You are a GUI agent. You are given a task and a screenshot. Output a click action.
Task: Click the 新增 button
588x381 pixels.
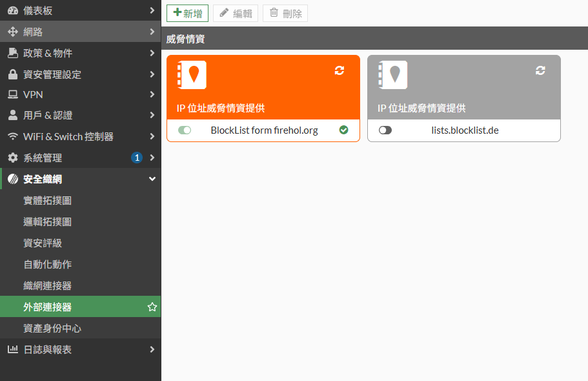[187, 13]
